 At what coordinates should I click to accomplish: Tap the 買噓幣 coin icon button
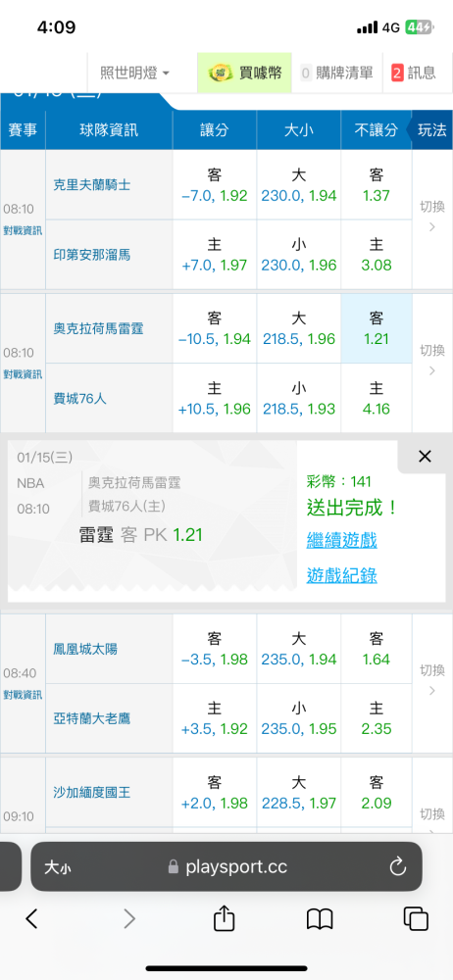tap(245, 73)
